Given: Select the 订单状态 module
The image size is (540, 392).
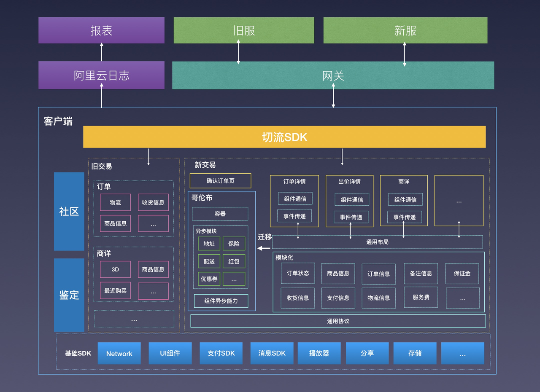Looking at the screenshot, I should tap(298, 273).
